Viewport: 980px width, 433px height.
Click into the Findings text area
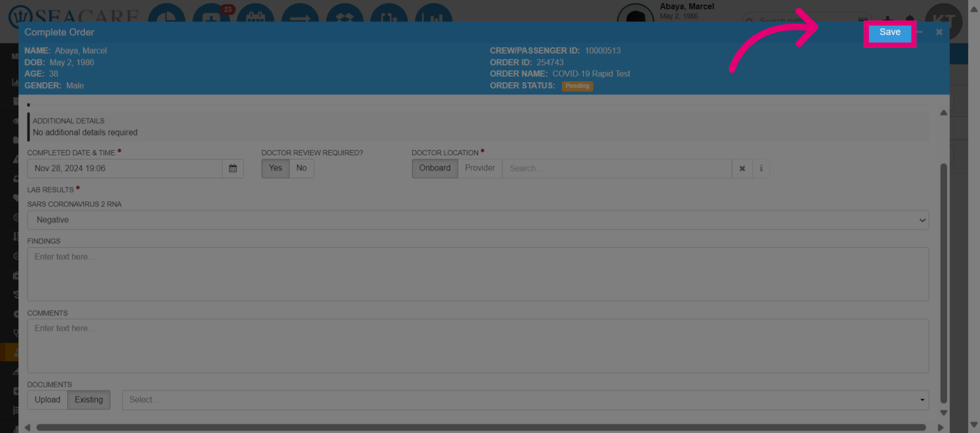[478, 274]
